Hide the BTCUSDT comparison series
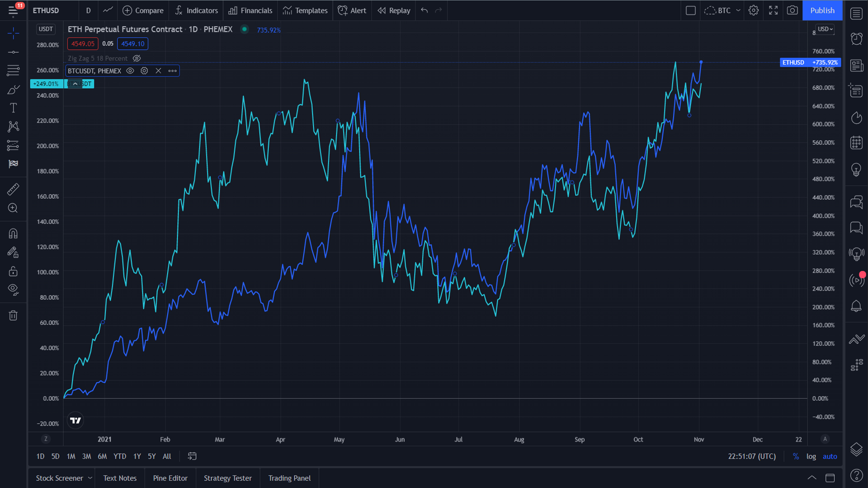 point(130,70)
